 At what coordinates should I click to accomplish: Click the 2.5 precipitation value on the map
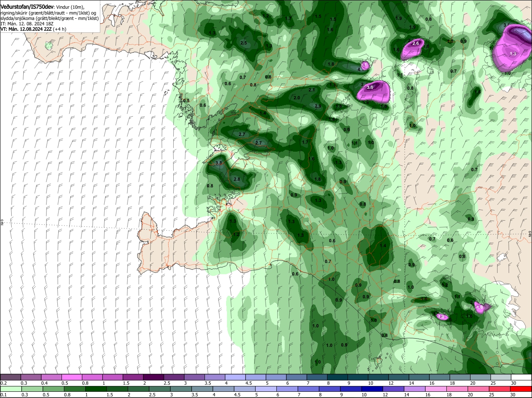pos(244,43)
